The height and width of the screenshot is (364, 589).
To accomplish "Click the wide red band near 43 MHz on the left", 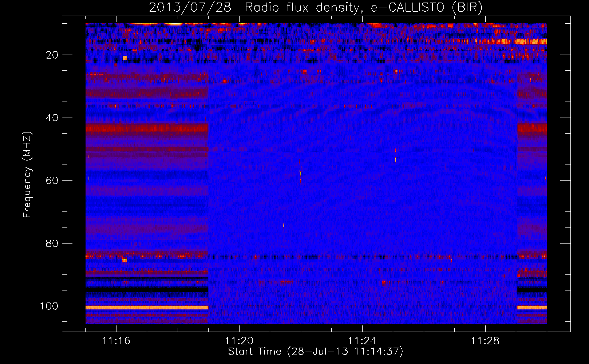I will (147, 128).
